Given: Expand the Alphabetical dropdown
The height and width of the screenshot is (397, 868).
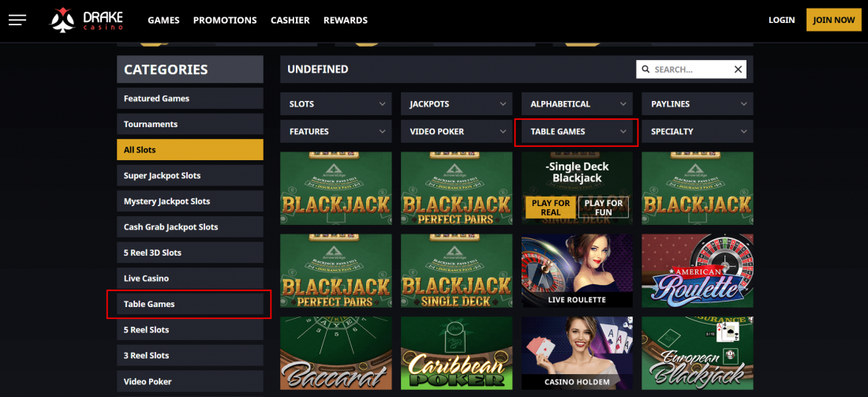Looking at the screenshot, I should pos(577,104).
